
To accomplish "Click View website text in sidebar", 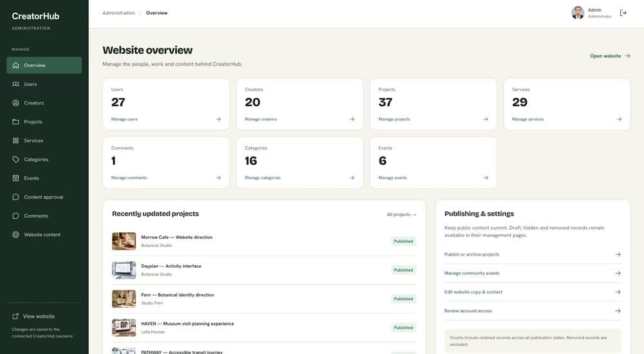I will [x=39, y=316].
